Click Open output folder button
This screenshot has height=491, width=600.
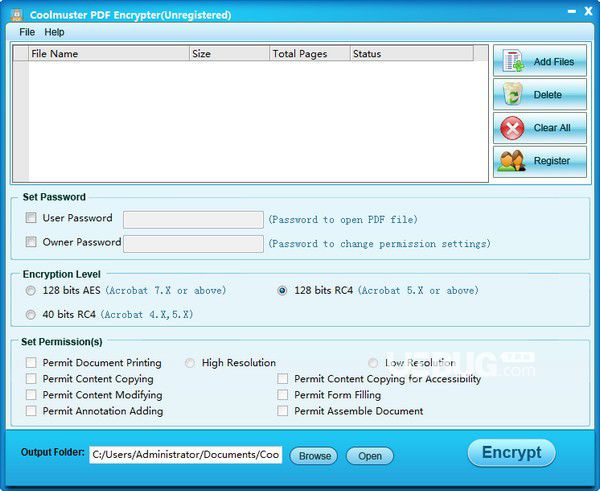coord(370,456)
